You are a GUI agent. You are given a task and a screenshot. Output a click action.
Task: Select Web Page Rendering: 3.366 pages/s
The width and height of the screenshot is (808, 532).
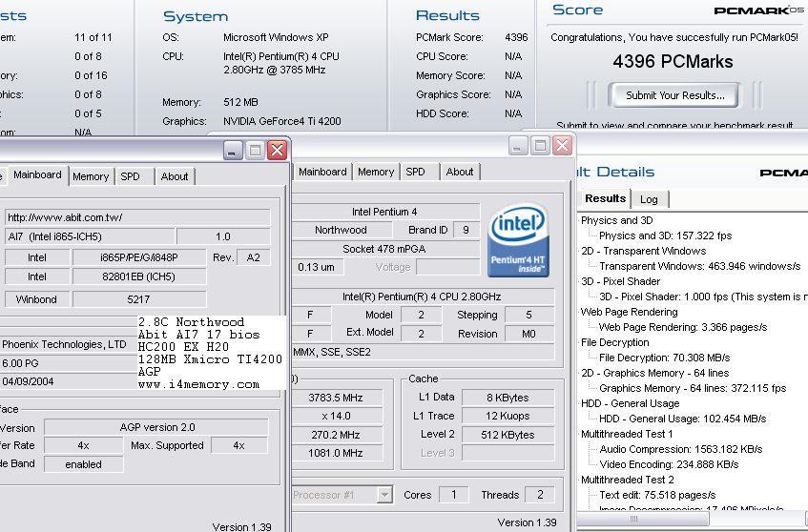pyautogui.click(x=683, y=327)
